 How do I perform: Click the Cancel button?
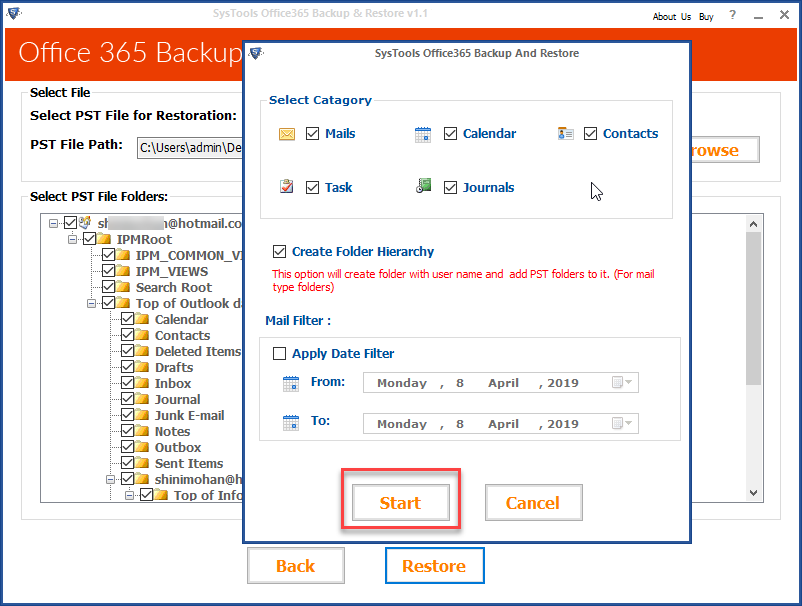click(x=533, y=504)
